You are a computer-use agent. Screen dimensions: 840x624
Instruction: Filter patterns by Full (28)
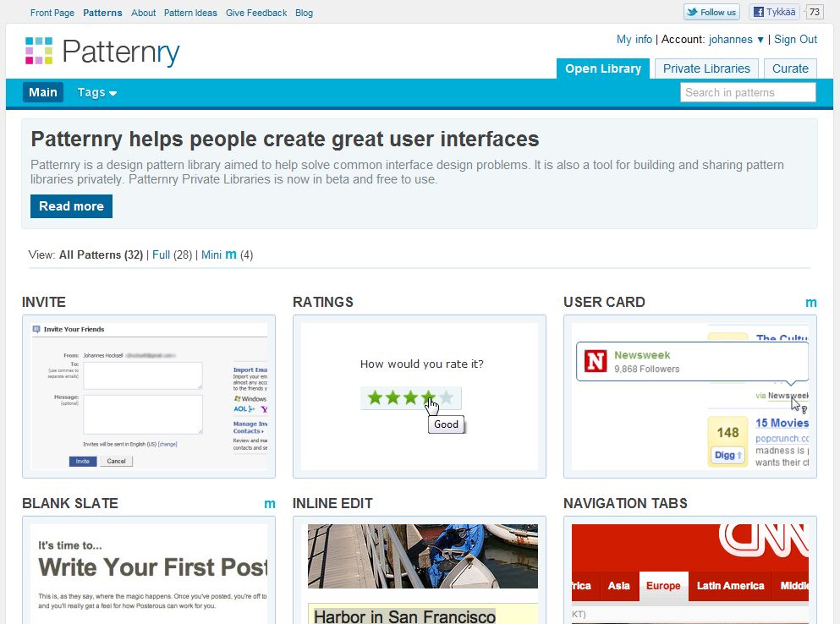pos(161,254)
